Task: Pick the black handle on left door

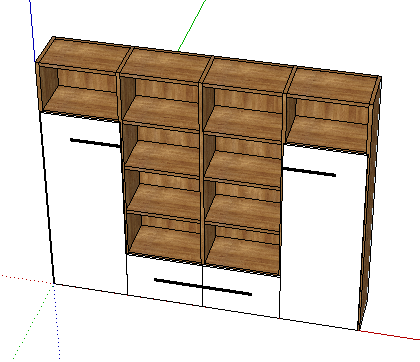Action: [95, 143]
